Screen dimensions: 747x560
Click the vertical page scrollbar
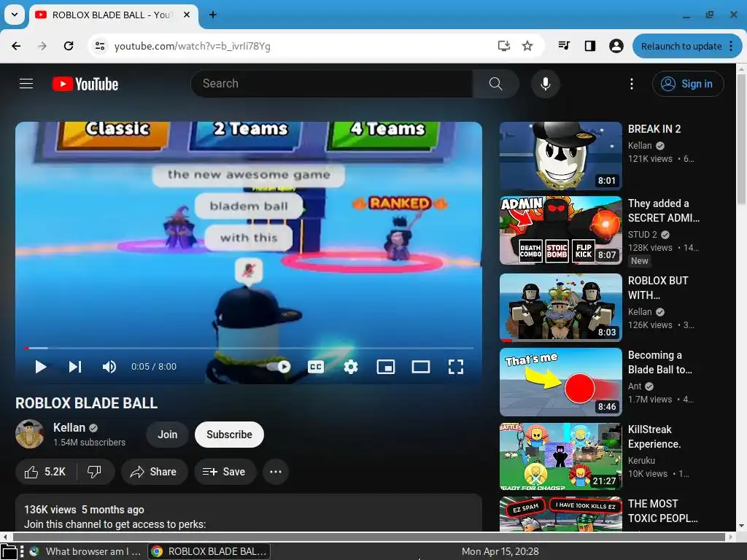(x=742, y=138)
